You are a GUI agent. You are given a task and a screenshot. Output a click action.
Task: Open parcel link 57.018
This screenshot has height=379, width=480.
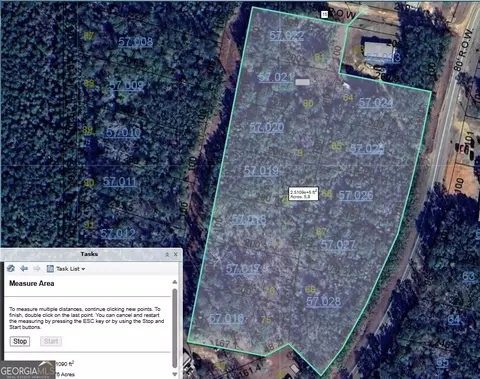(x=249, y=219)
